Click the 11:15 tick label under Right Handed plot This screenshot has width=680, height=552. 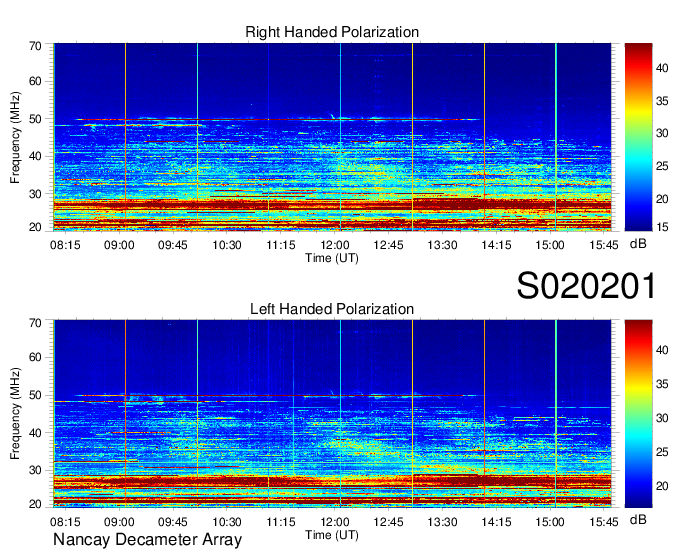tap(281, 245)
